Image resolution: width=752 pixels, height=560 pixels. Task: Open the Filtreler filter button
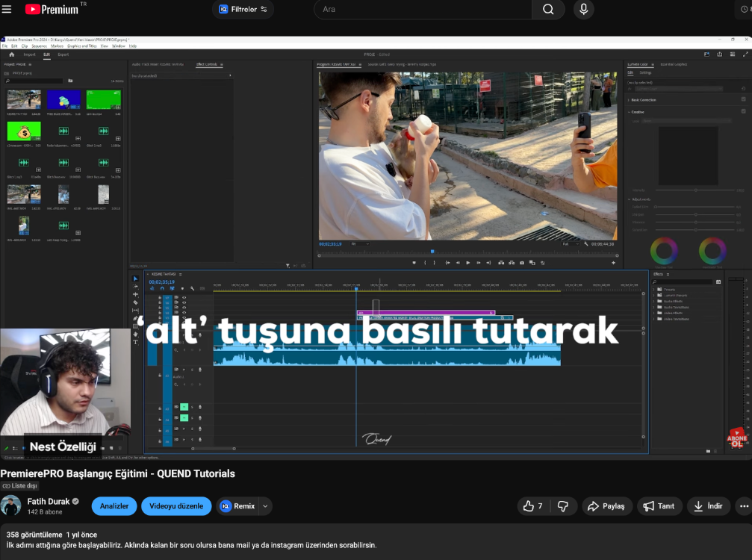(x=243, y=9)
